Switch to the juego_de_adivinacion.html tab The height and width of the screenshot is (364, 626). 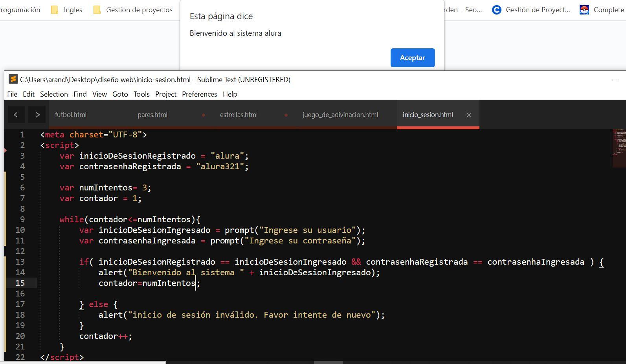(340, 115)
